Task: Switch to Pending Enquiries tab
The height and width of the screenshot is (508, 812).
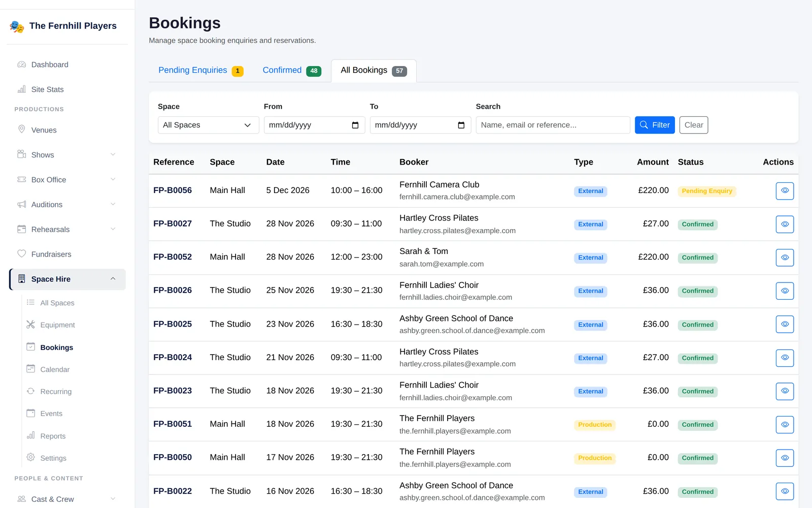Action: pos(201,71)
